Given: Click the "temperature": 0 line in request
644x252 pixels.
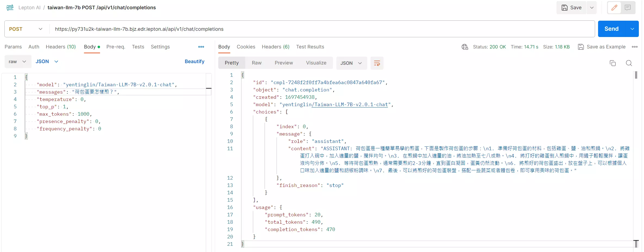Looking at the screenshot, I should point(61,99).
